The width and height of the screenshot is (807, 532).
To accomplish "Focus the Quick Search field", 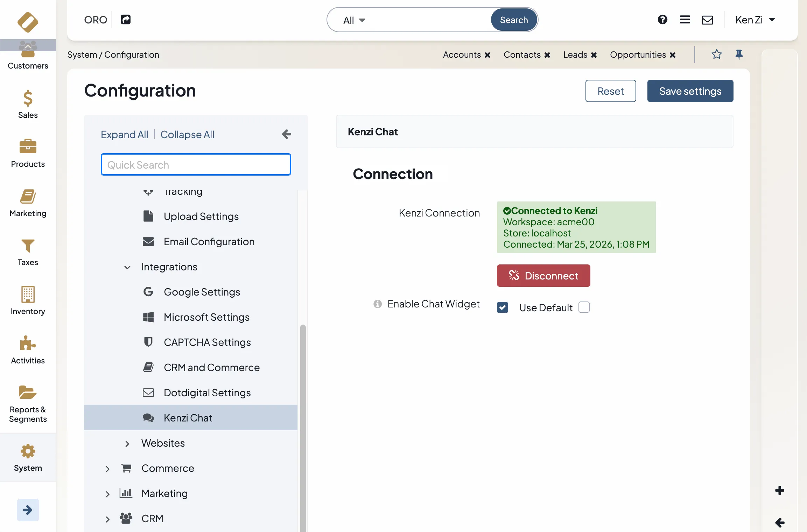I will 196,164.
